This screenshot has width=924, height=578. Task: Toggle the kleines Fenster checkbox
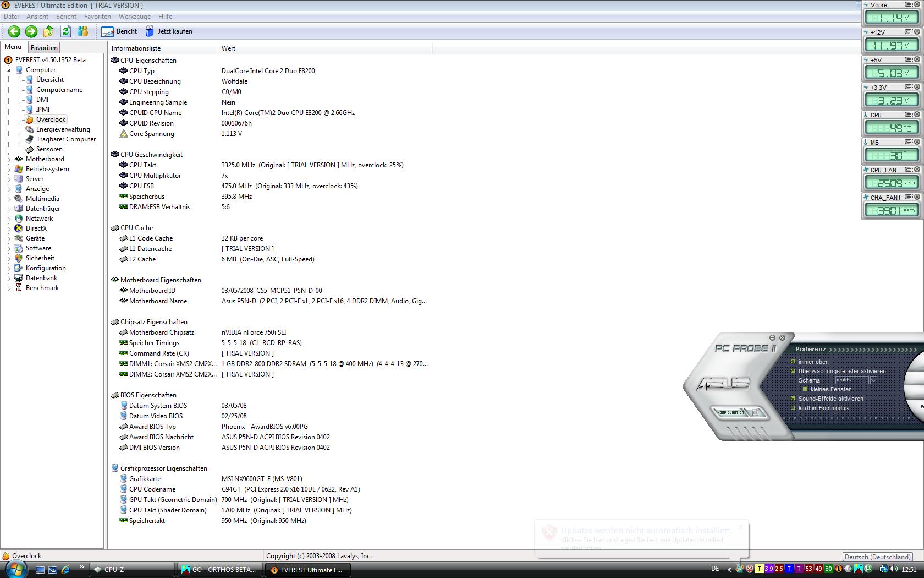point(805,389)
